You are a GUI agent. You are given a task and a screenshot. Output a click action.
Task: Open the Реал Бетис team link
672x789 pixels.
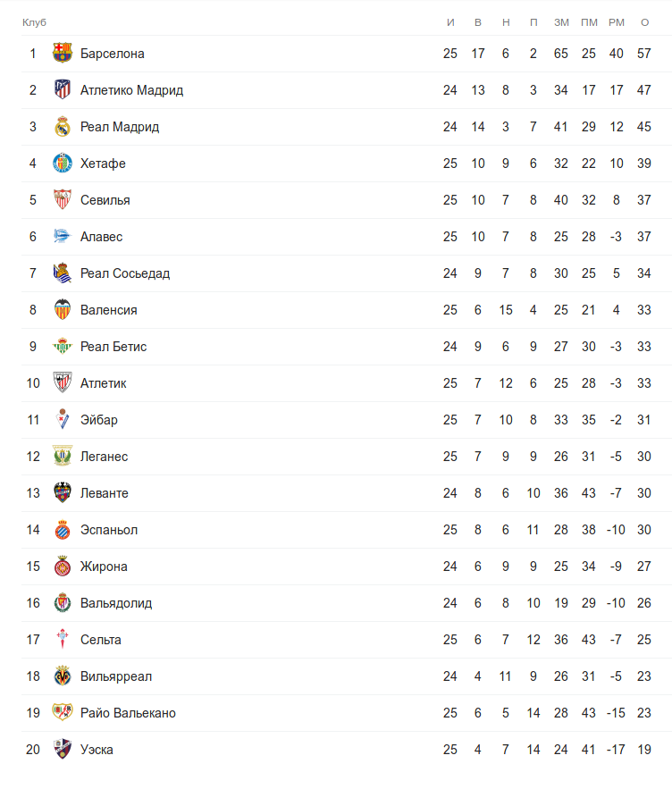[113, 347]
